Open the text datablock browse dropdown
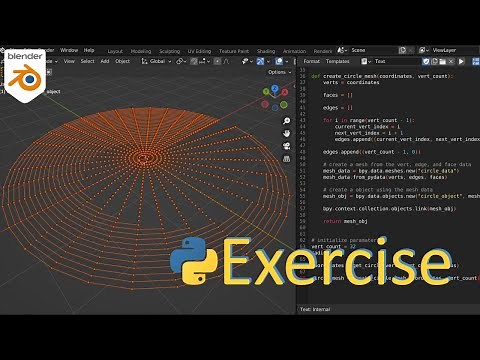 (366, 61)
